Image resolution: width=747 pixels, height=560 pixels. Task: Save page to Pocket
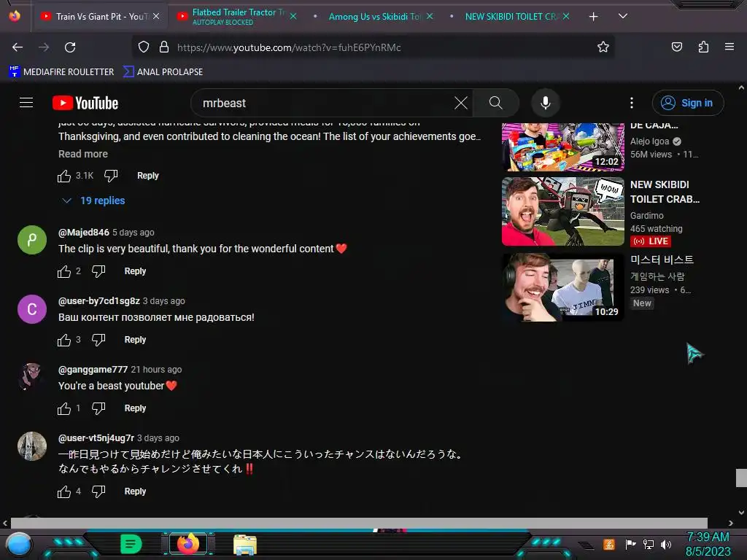point(676,47)
